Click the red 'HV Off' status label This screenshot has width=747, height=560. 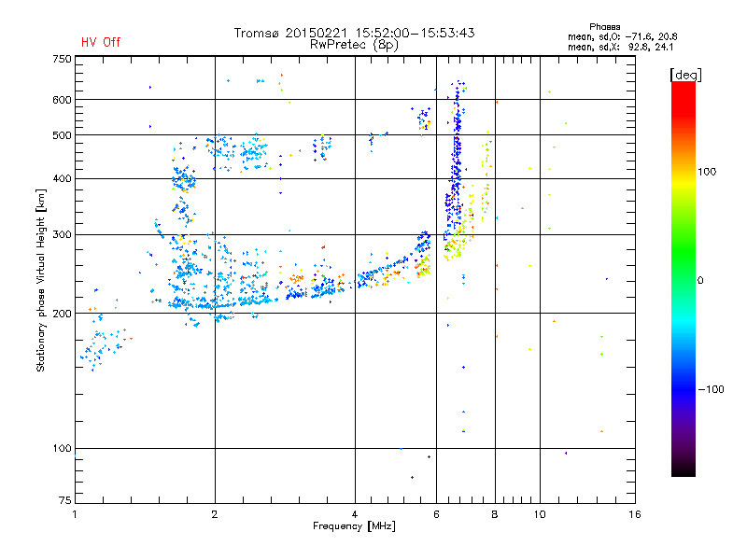point(101,42)
